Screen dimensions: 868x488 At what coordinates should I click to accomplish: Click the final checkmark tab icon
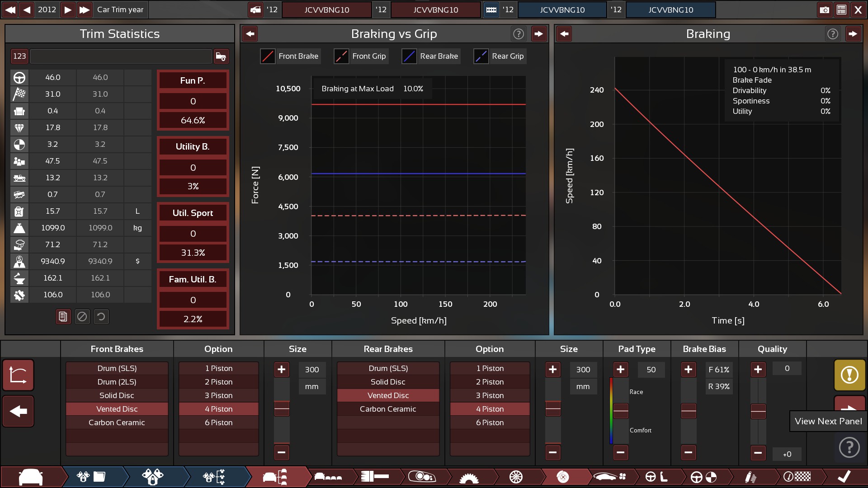click(x=844, y=477)
